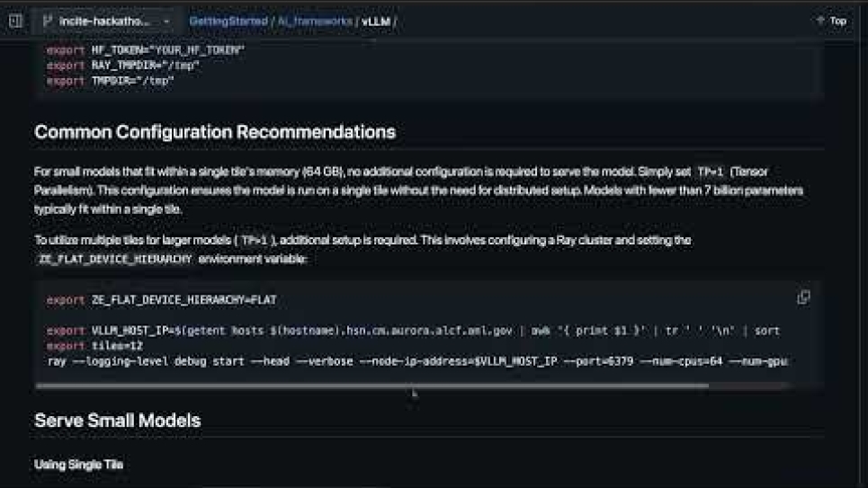Screen dimensions: 868x488
Task: Click the git branch icon
Action: click(x=48, y=21)
